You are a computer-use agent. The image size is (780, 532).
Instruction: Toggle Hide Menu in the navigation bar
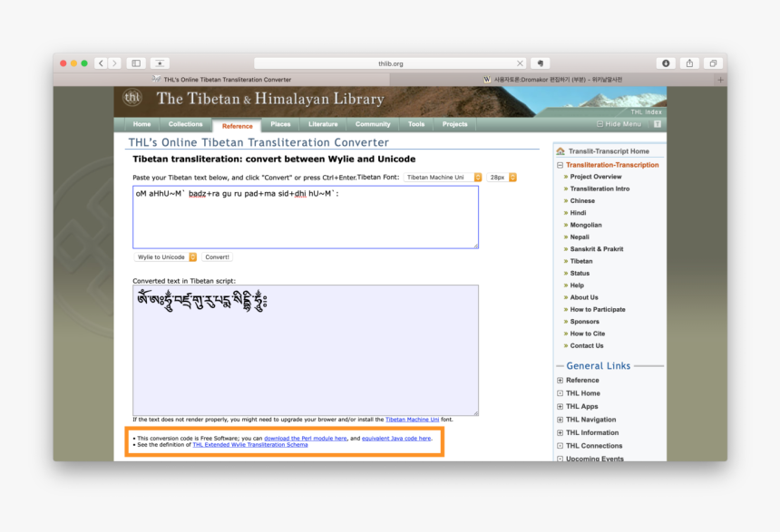pos(619,124)
